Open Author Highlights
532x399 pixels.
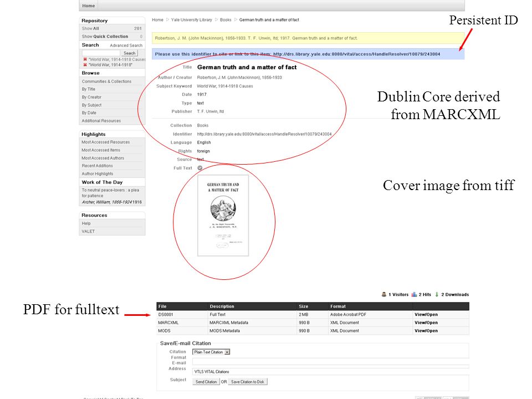[98, 173]
